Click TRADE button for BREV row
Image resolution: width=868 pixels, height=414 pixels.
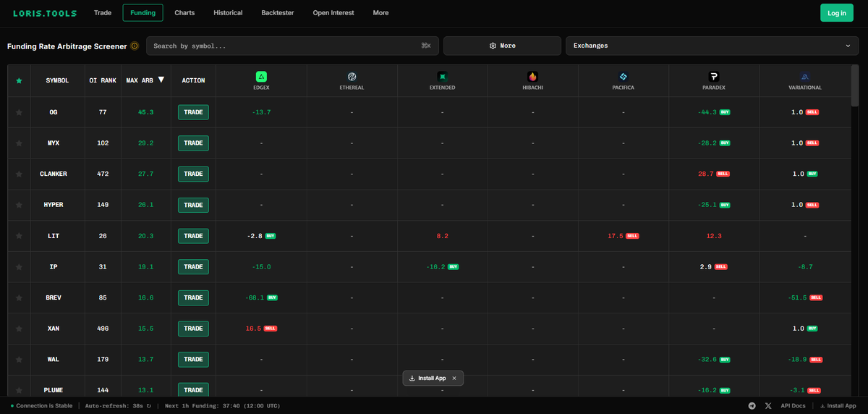pyautogui.click(x=193, y=297)
